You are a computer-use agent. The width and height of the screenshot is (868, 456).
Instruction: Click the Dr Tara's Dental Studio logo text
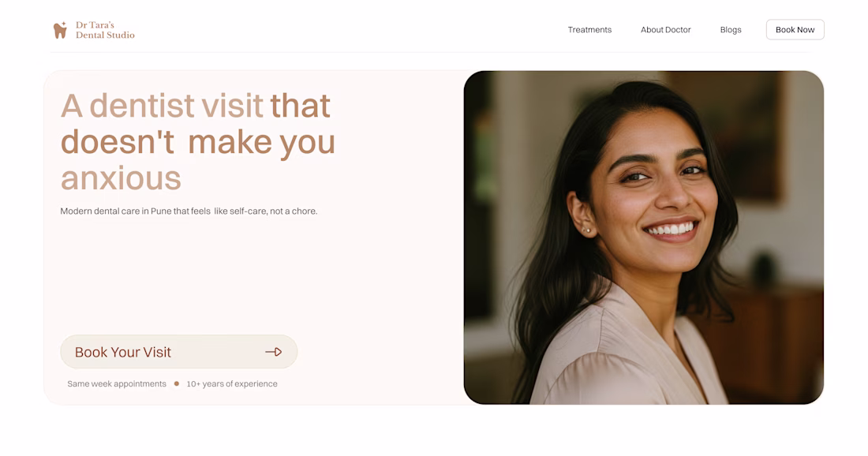coord(105,30)
